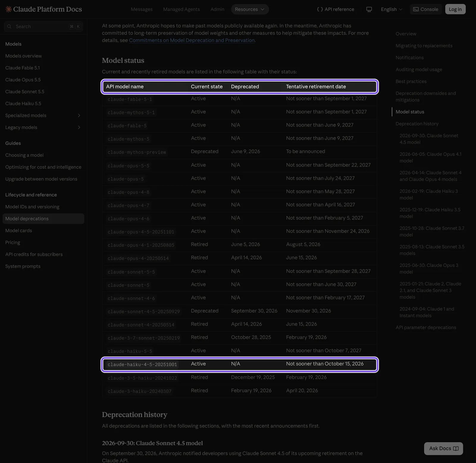The image size is (476, 463).
Task: Click the Claude Platform Docs logo
Action: tap(43, 9)
